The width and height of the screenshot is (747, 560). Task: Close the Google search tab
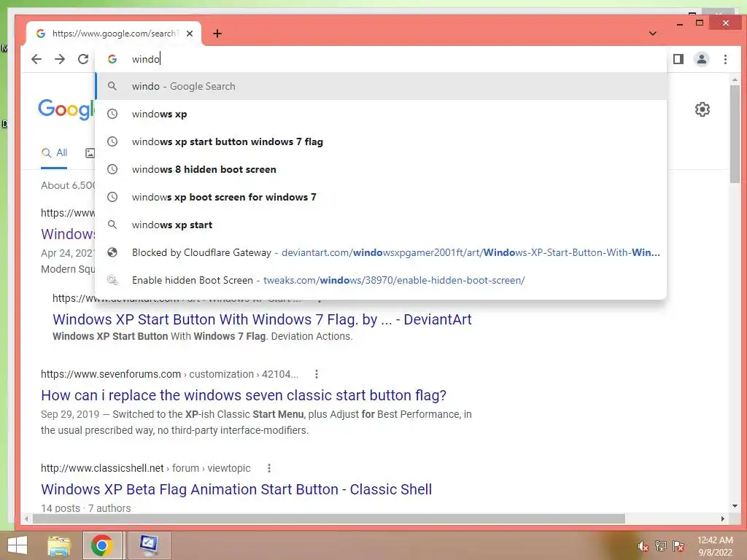pyautogui.click(x=190, y=34)
